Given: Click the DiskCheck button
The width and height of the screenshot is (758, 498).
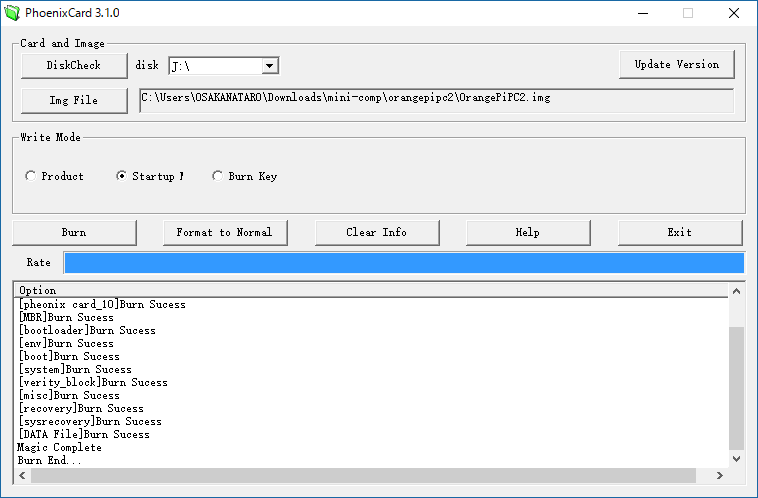Looking at the screenshot, I should 74,65.
